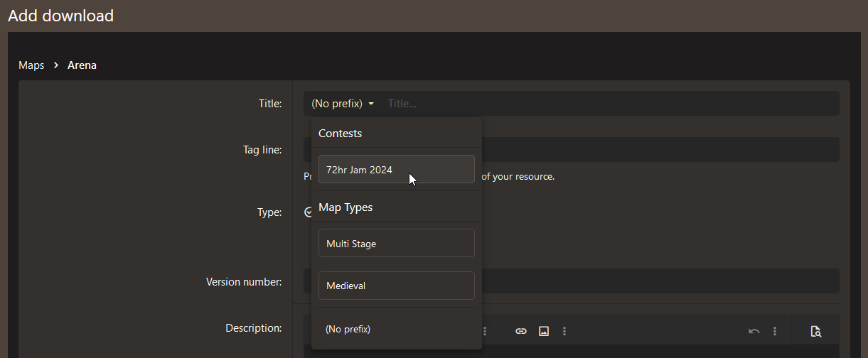Image resolution: width=868 pixels, height=358 pixels.
Task: Choose the 72hr Jam 2024 prefix
Action: point(396,170)
